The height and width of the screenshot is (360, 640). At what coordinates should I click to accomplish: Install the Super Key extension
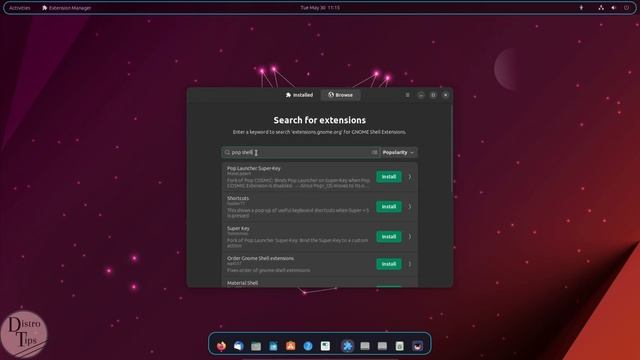389,237
